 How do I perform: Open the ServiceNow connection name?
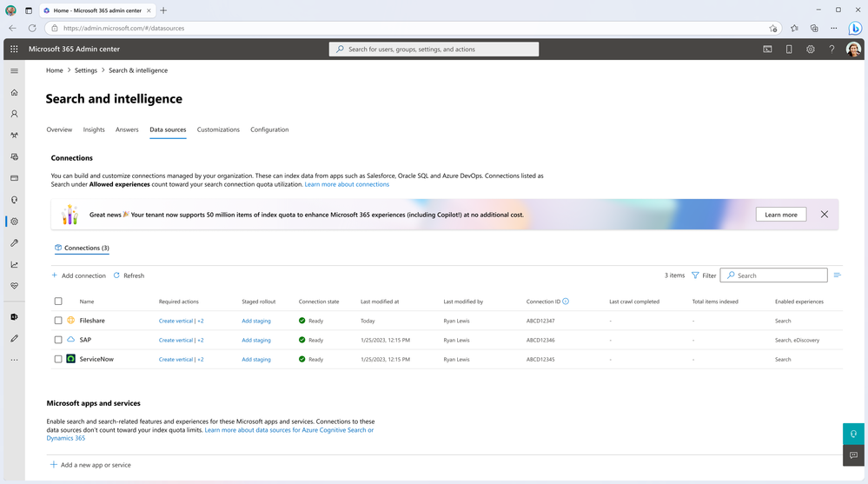96,360
